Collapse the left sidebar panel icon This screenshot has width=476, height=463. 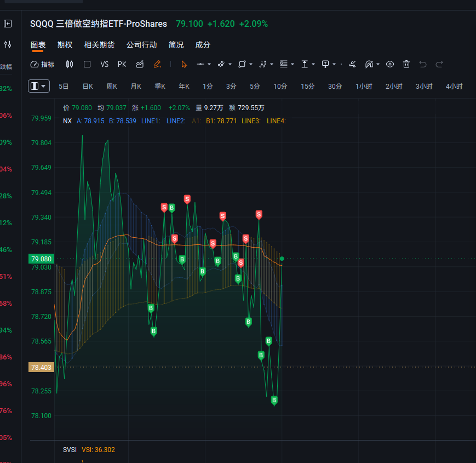[8, 24]
